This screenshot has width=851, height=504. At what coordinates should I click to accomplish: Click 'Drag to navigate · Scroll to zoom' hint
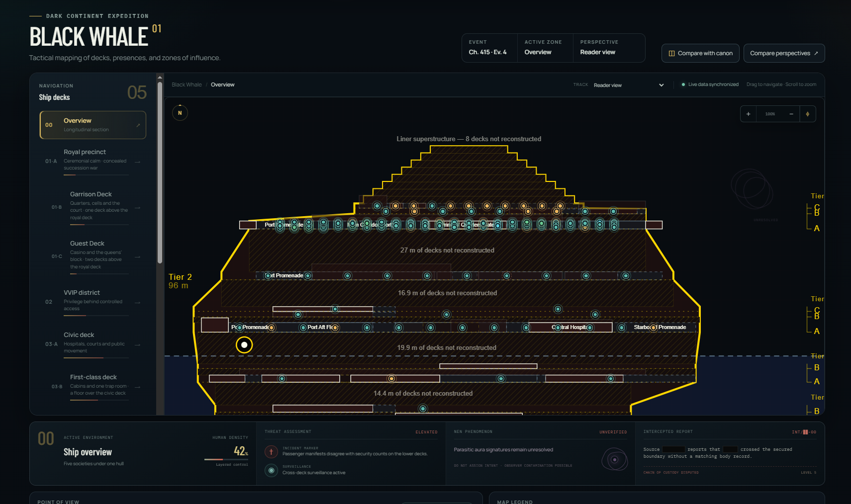tap(781, 84)
